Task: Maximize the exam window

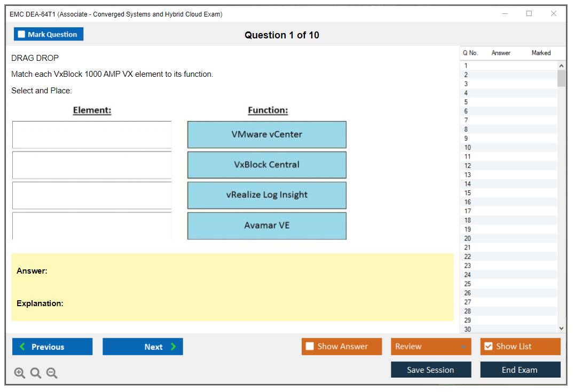Action: click(x=529, y=14)
